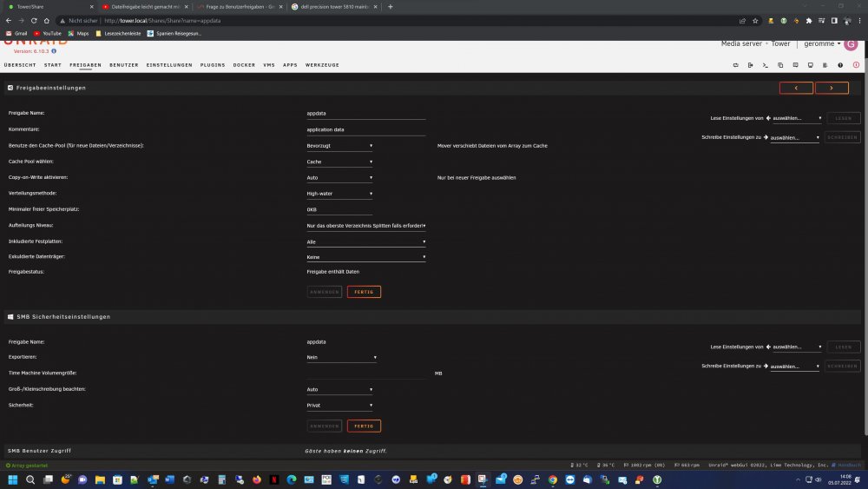Go to browser home page
Viewport: 868px width, 489px height.
(x=47, y=21)
